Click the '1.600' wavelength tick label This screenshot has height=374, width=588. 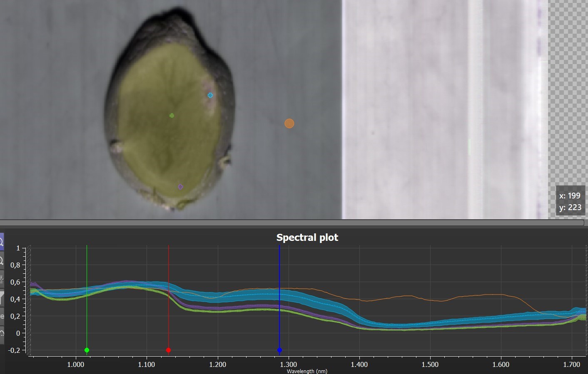click(501, 364)
